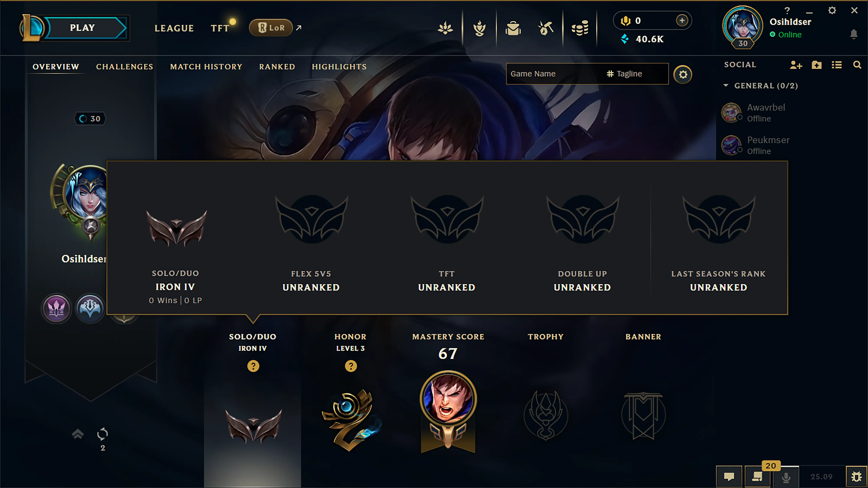The image size is (868, 488).
Task: Toggle the friend list view options icon
Action: click(837, 65)
